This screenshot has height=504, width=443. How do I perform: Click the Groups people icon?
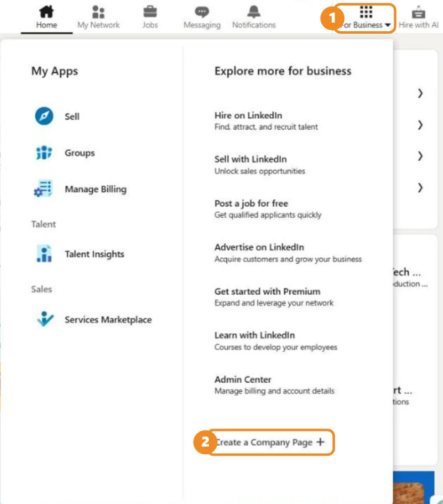[x=44, y=153]
